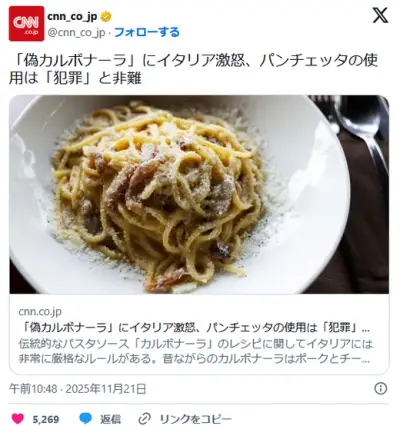Viewport: 400px width, 426px height.
Task: Click the card description starting 伝統的なパスタソース
Action: pyautogui.click(x=195, y=351)
